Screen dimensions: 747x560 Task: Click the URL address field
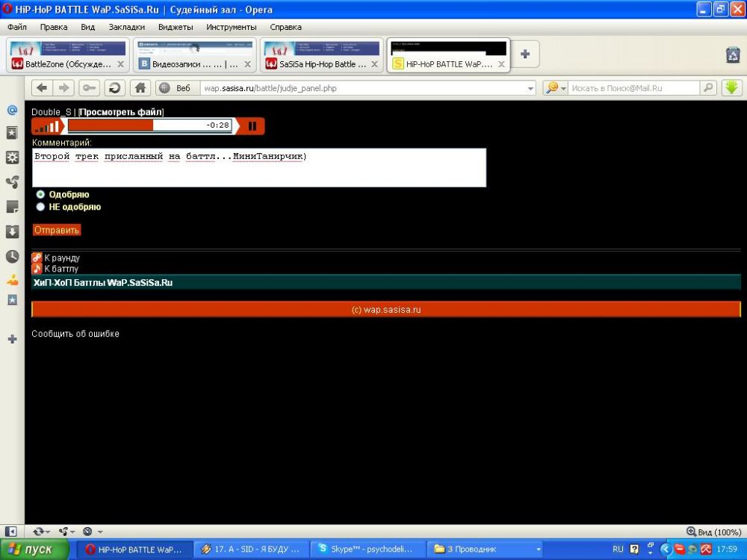[364, 88]
